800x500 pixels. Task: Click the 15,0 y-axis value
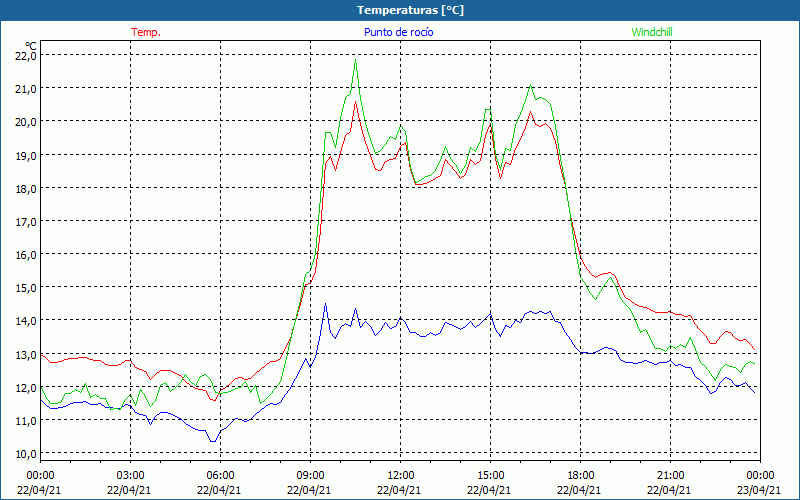pos(26,287)
